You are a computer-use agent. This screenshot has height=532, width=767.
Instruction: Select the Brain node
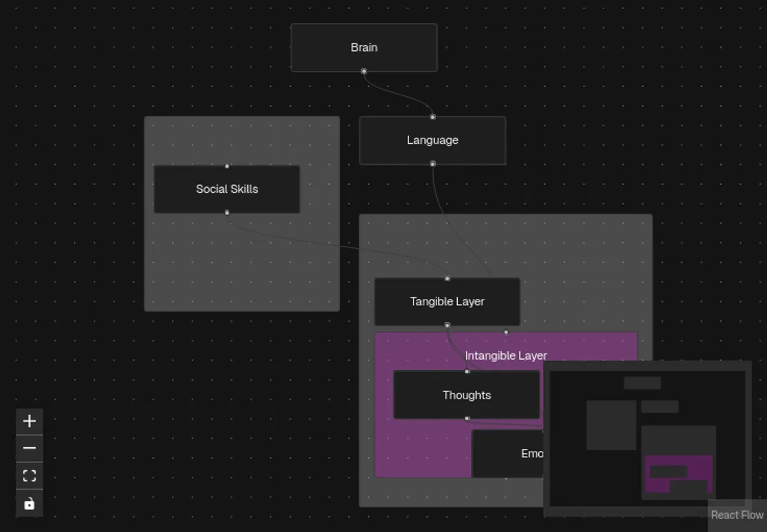click(364, 47)
